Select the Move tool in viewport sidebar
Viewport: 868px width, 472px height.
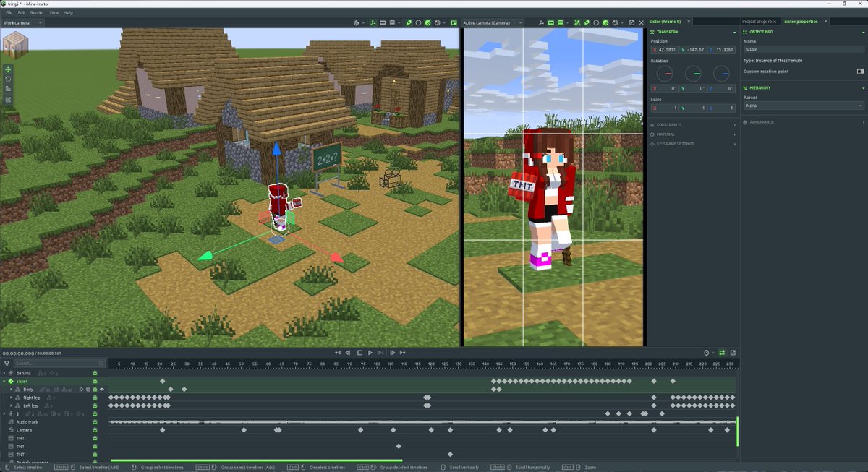(x=8, y=69)
